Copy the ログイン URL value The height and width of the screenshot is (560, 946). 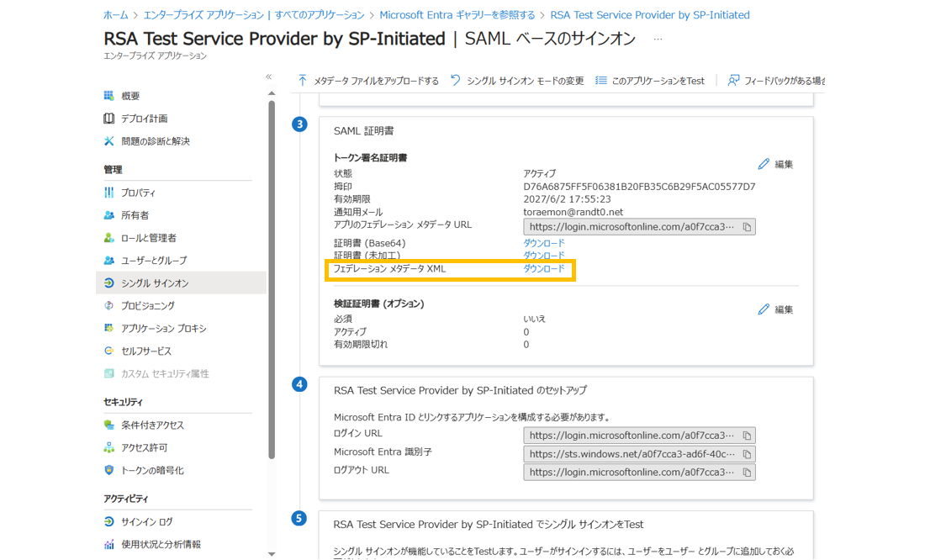pyautogui.click(x=747, y=436)
